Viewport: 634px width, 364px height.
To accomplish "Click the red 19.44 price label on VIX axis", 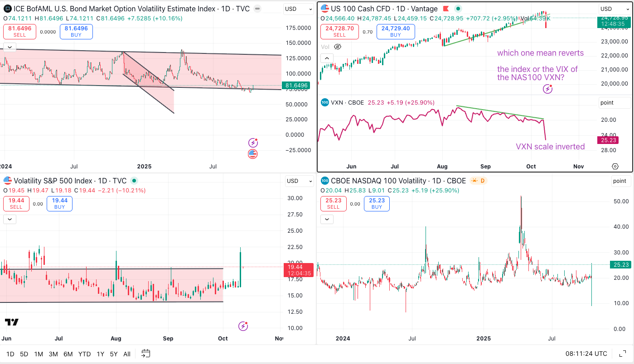I will click(x=298, y=270).
